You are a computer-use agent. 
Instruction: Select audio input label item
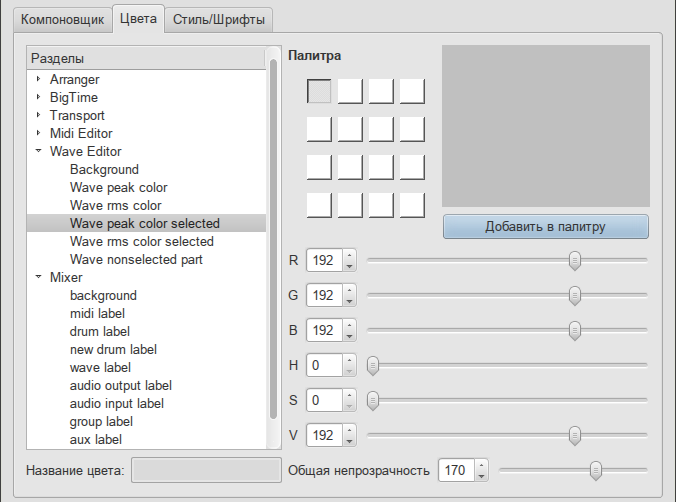pyautogui.click(x=117, y=404)
